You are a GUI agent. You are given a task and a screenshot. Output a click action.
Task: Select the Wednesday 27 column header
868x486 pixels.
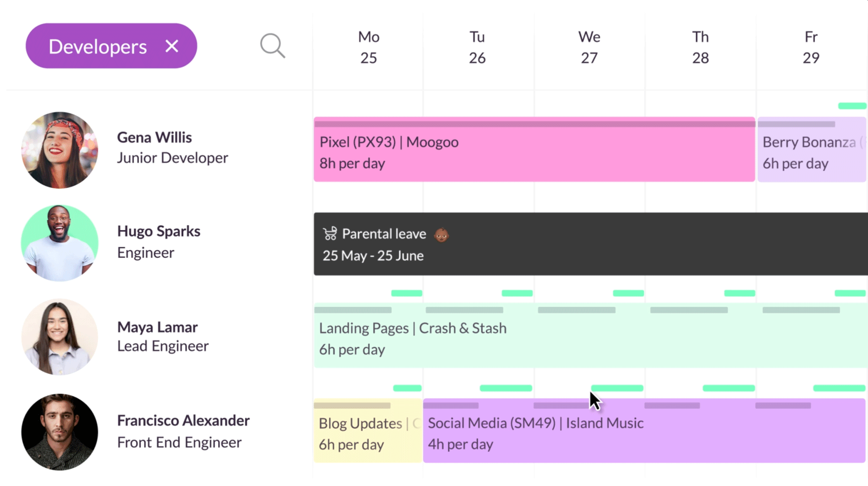[589, 47]
